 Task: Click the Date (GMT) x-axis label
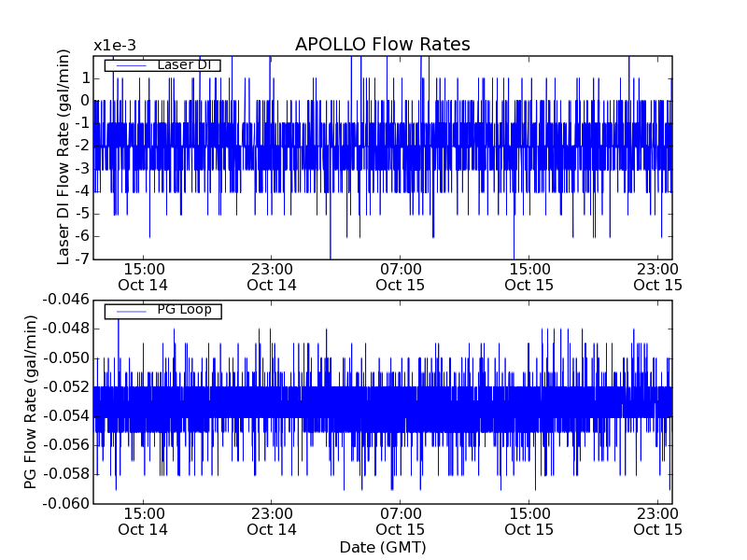tap(382, 547)
